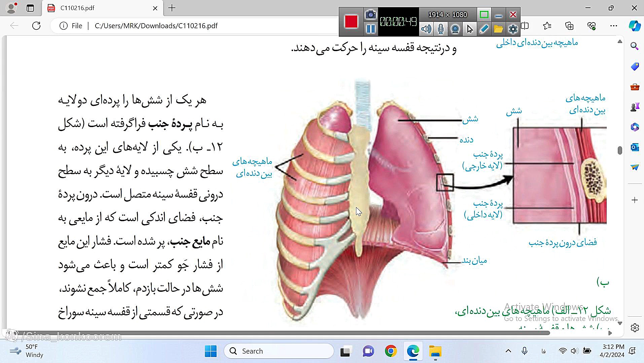Open Wi-Fi network settings in the tray

[x=563, y=351]
